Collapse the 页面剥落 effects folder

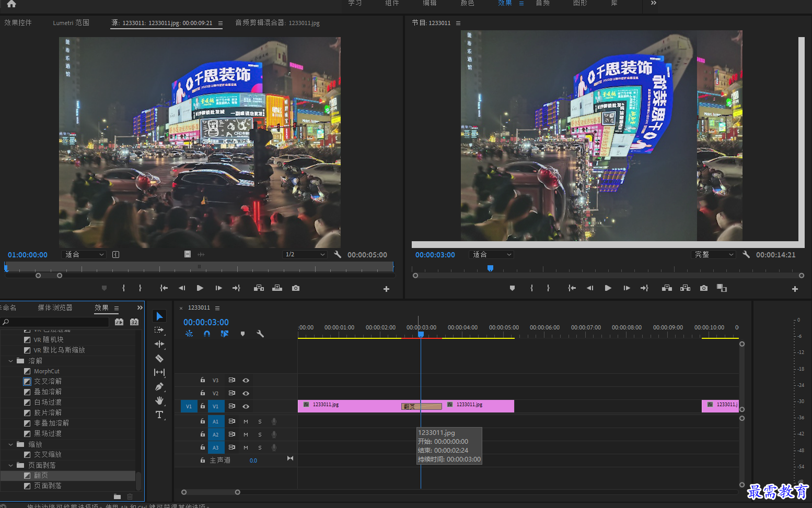pos(10,465)
